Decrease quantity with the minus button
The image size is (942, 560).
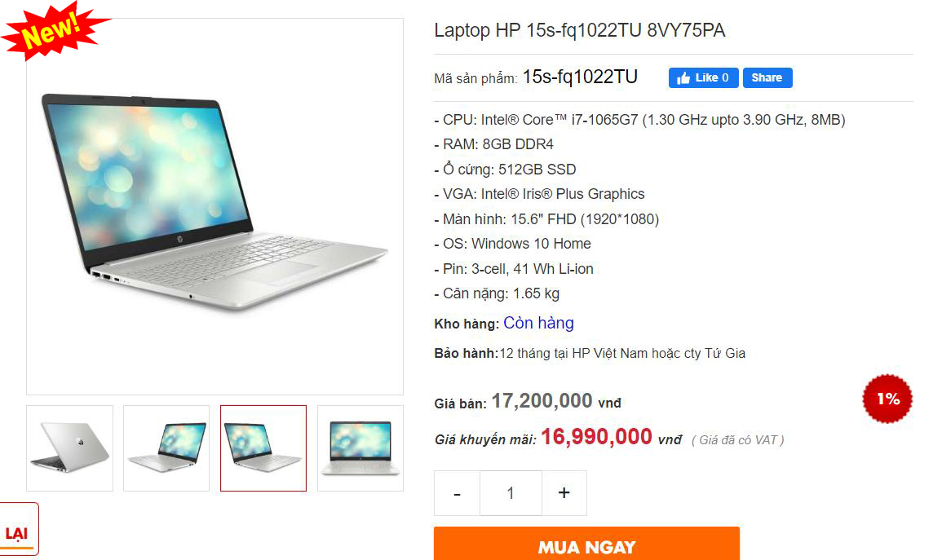[458, 493]
